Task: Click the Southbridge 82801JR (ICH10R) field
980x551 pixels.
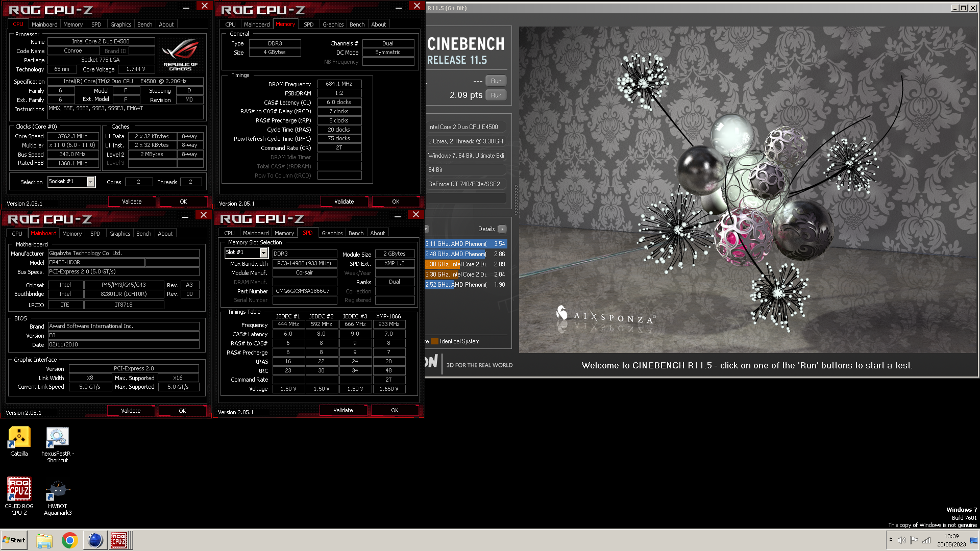Action: (124, 294)
